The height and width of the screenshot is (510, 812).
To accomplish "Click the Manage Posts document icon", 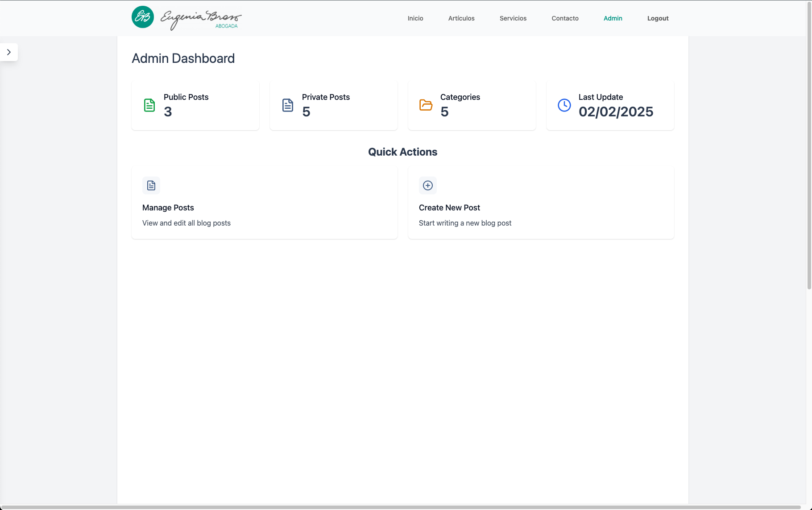I will point(151,185).
